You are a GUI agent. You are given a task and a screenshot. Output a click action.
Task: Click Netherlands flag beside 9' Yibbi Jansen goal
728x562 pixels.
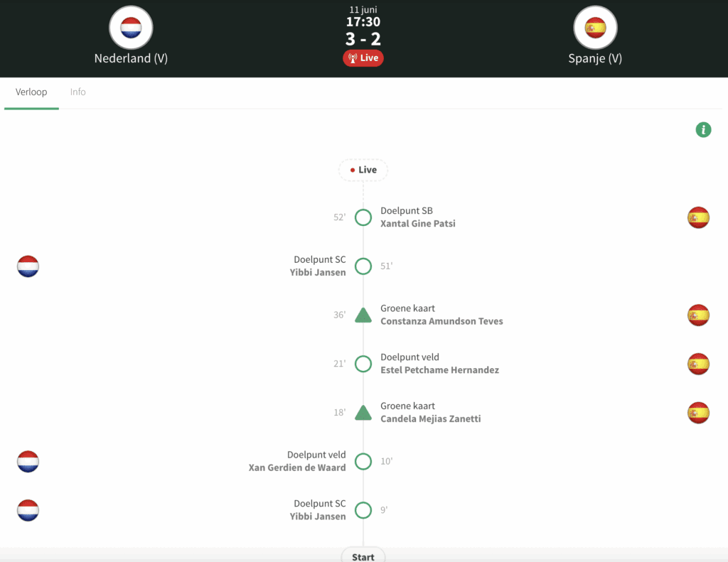28,510
